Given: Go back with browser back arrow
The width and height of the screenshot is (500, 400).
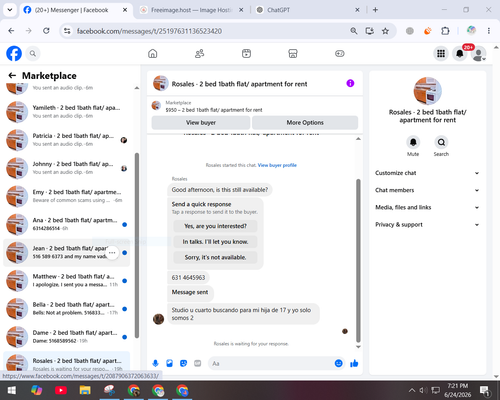Looking at the screenshot, I should pyautogui.click(x=11, y=31).
